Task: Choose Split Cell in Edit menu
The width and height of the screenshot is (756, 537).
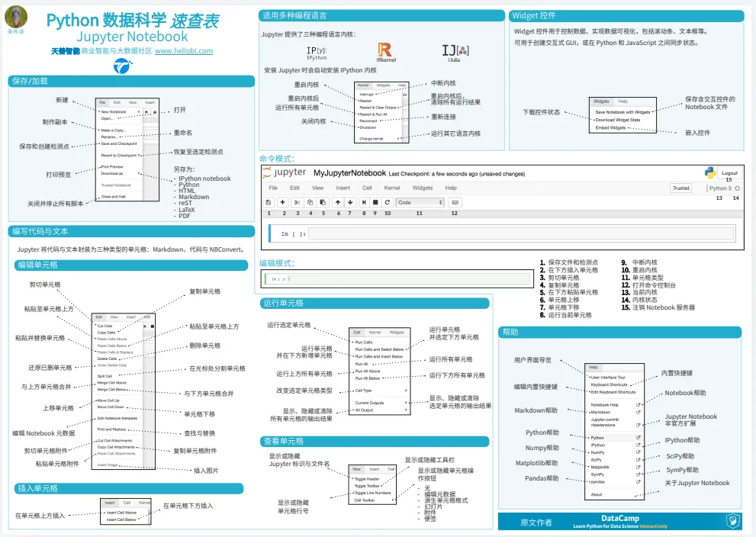Action: pyautogui.click(x=105, y=376)
